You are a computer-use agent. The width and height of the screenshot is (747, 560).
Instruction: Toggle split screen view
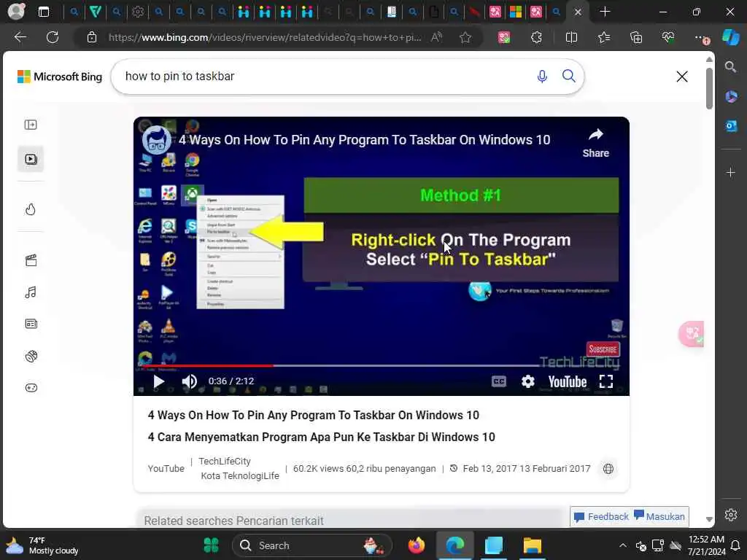pos(571,37)
